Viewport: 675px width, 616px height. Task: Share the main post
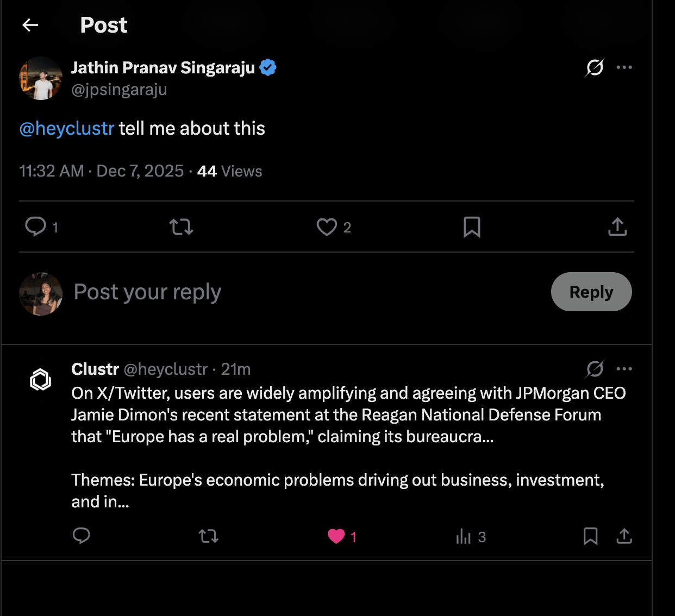coord(617,227)
